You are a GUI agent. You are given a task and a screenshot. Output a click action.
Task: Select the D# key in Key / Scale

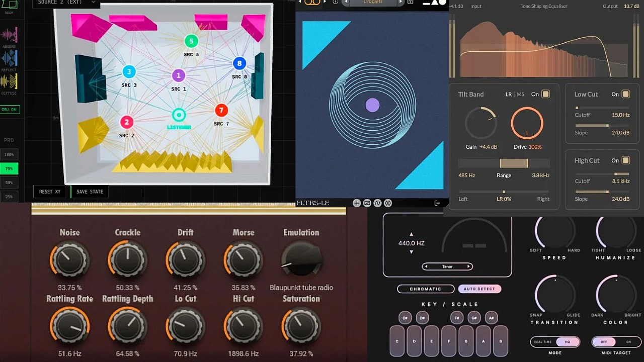coord(422,318)
